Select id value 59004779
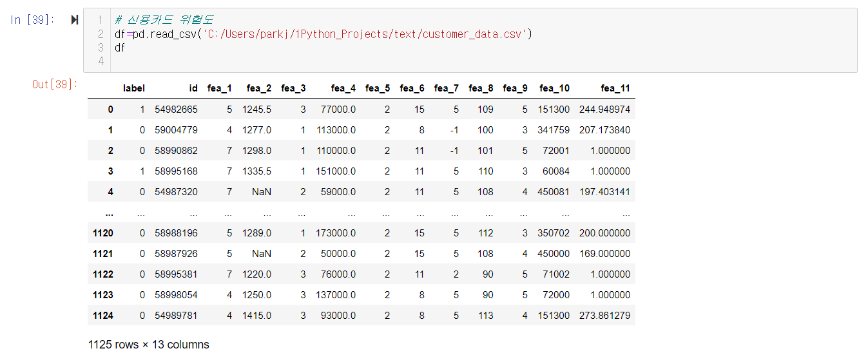The height and width of the screenshot is (362, 868). pos(177,130)
